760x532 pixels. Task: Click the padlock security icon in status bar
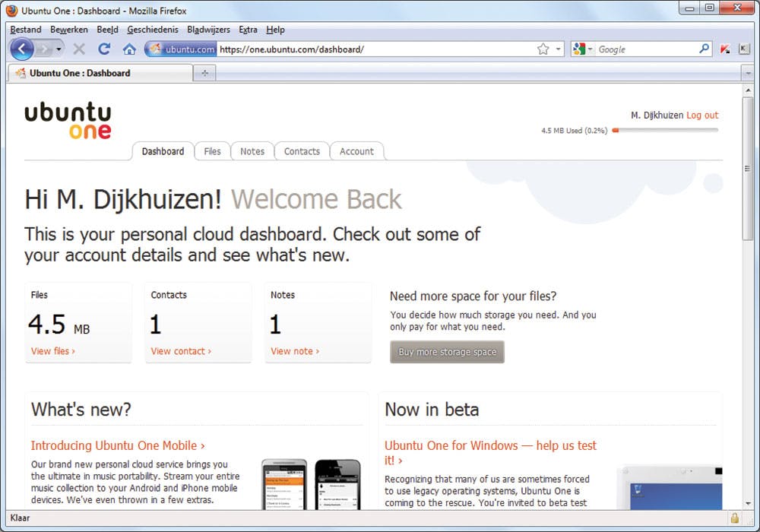[735, 518]
